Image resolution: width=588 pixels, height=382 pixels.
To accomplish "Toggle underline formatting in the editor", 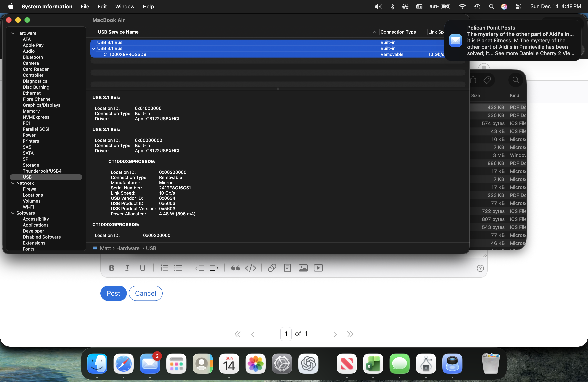I will point(143,268).
